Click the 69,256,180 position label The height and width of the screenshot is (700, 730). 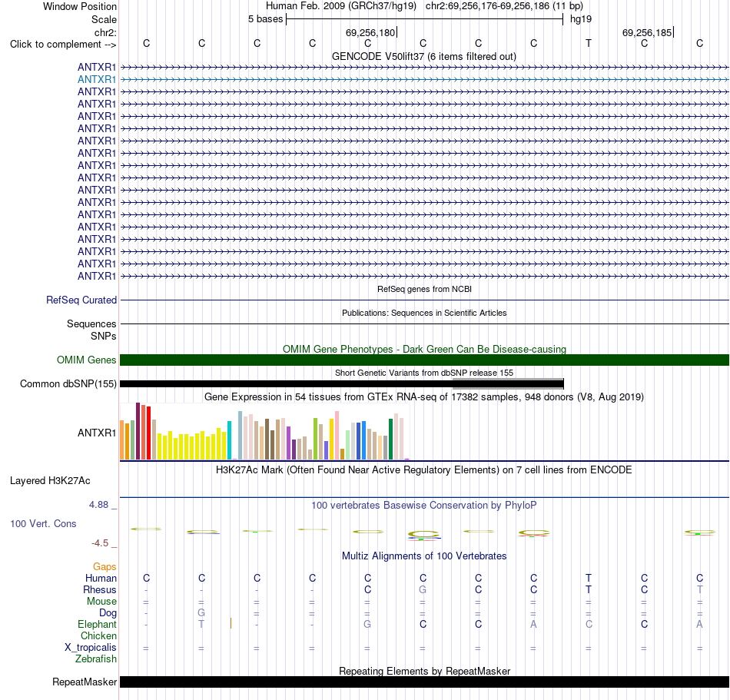click(370, 32)
